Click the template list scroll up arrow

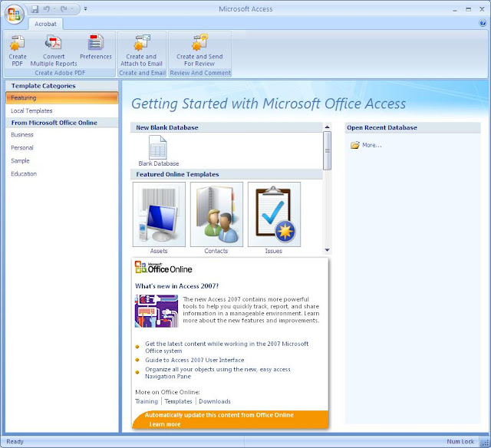[327, 127]
